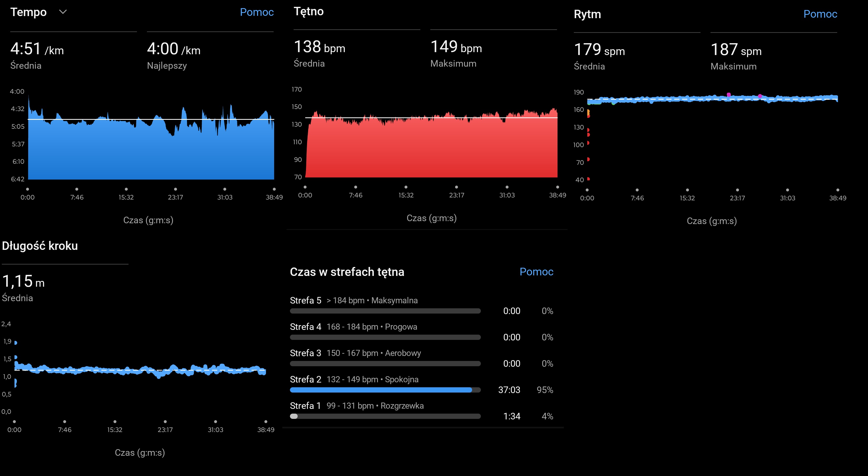
Task: Expand the Tempo chart type dropdown chevron
Action: pos(63,12)
